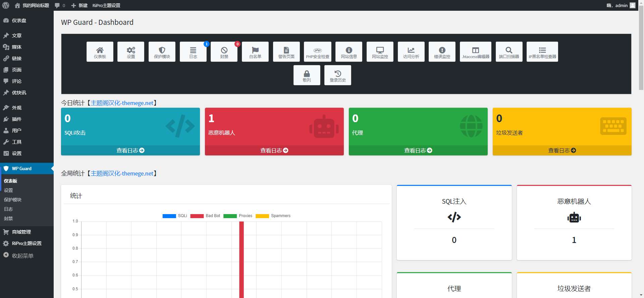
Task: Open the 封禁 ban icon tile
Action: point(224,52)
